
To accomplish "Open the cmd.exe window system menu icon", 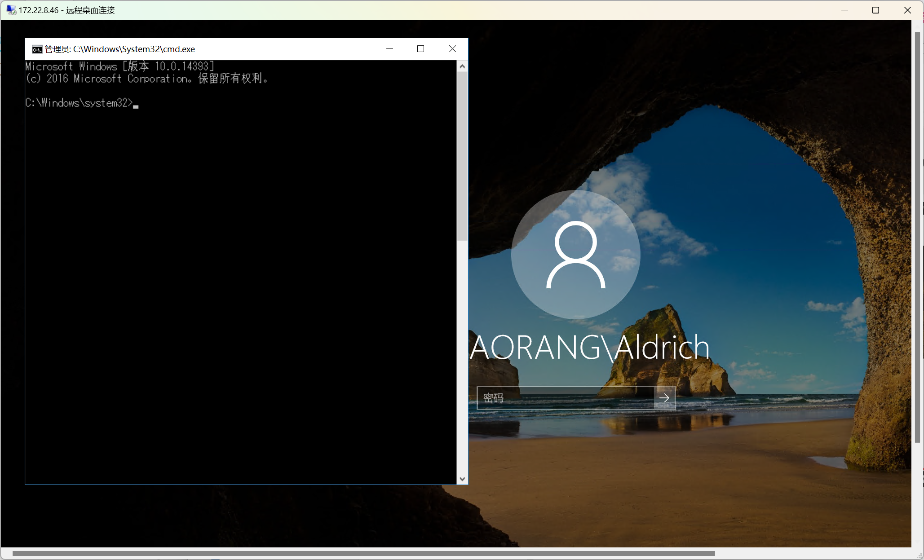I will 37,49.
